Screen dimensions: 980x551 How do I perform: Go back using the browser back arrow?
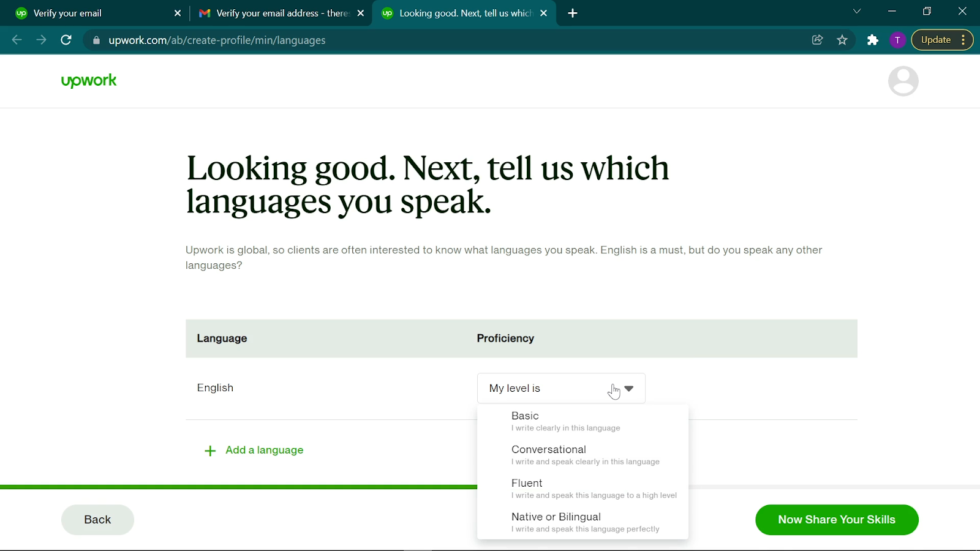17,40
